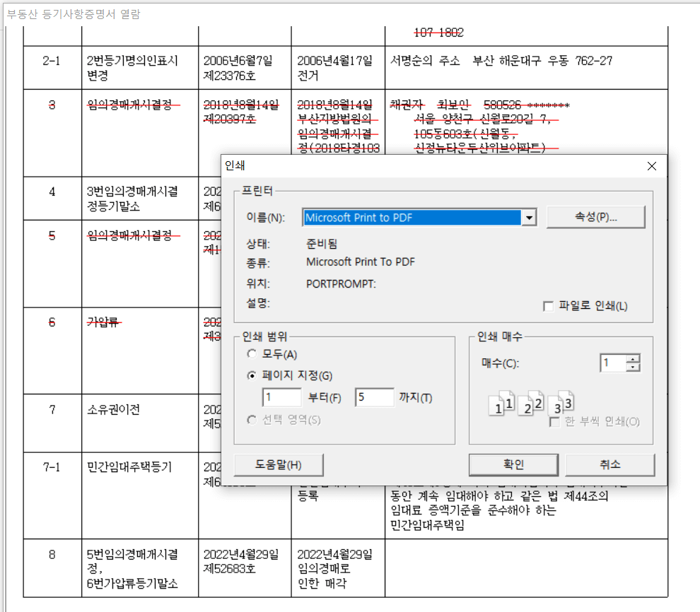Click the 부터(F) start page field
The width and height of the screenshot is (700, 612).
click(x=282, y=397)
